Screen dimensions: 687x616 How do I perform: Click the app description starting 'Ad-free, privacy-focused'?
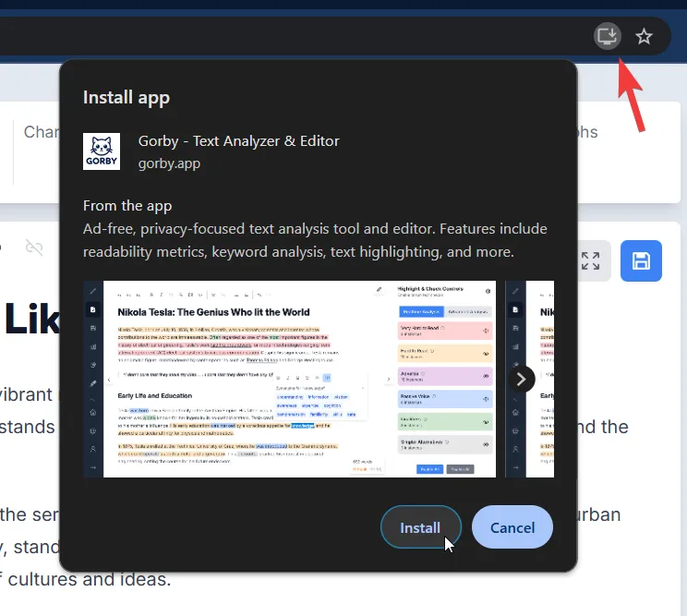click(315, 240)
